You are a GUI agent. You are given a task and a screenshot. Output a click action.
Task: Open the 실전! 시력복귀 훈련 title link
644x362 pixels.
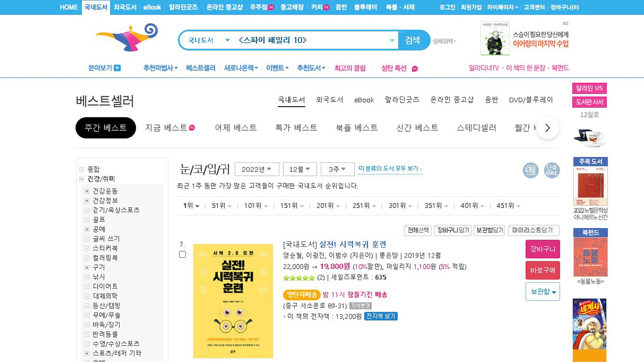353,244
